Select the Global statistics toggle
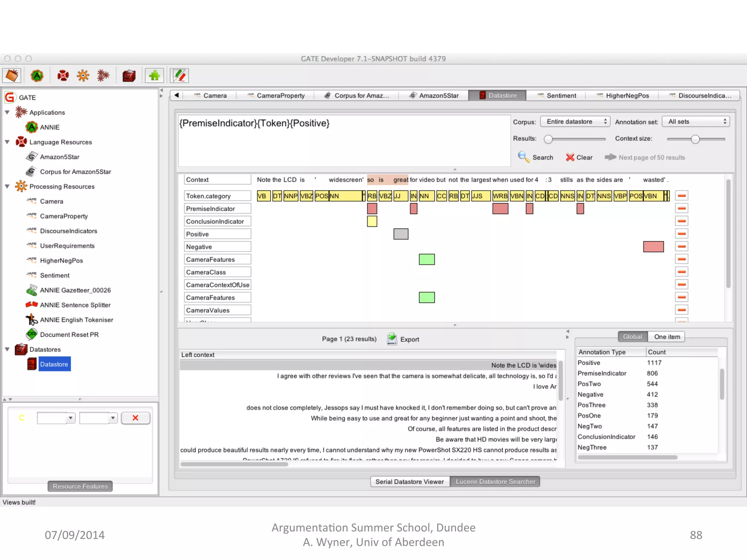 click(632, 337)
